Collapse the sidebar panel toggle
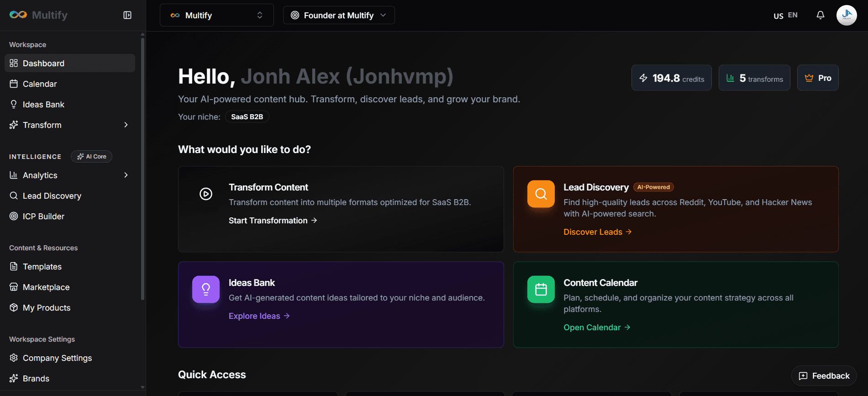This screenshot has height=396, width=868. click(127, 15)
